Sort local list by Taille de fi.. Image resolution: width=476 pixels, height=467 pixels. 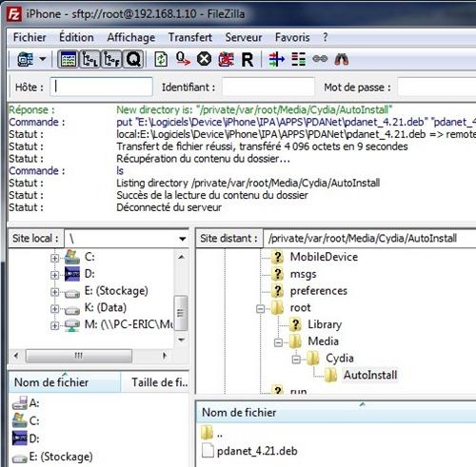[x=155, y=382]
